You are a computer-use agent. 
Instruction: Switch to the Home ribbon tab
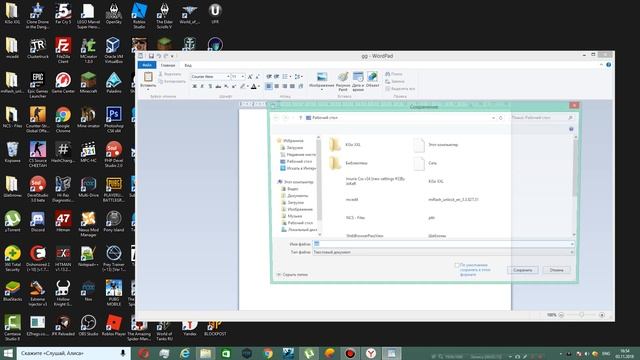(x=168, y=65)
